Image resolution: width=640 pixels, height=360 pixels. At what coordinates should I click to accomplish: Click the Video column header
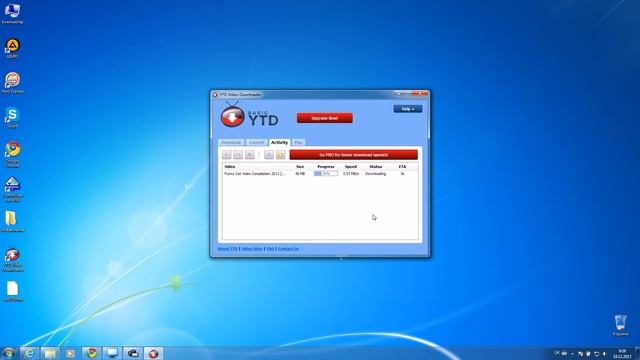pyautogui.click(x=230, y=167)
